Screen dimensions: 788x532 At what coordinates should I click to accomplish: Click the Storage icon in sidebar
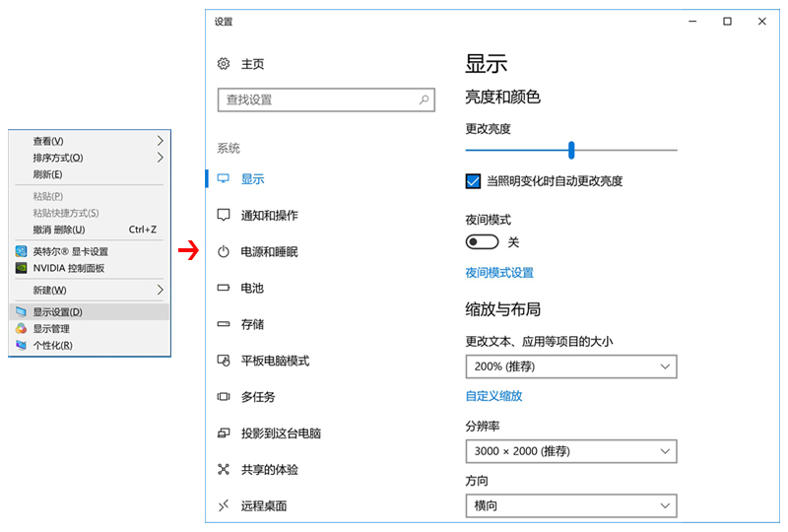click(x=224, y=325)
